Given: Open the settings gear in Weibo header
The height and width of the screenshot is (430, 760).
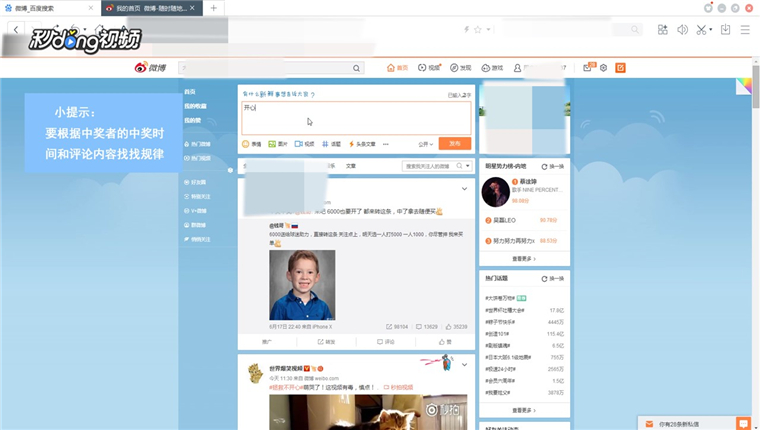Looking at the screenshot, I should [603, 68].
